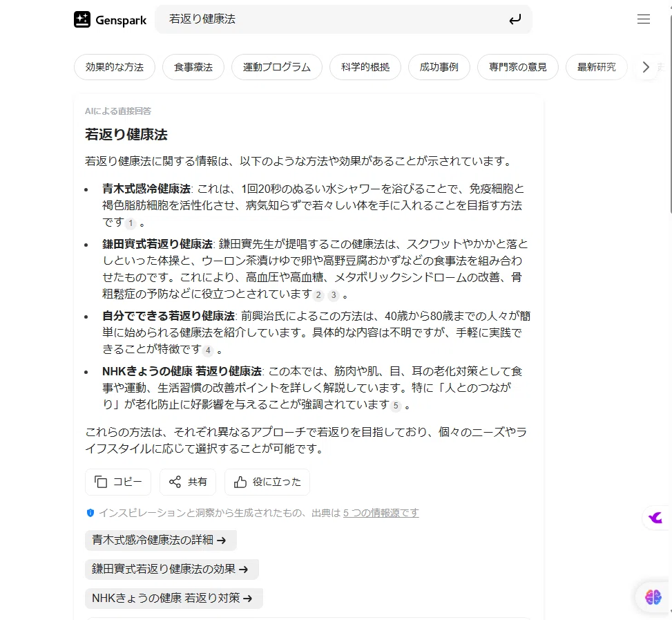672x620 pixels.
Task: Click the purple bird floating icon
Action: 655,518
